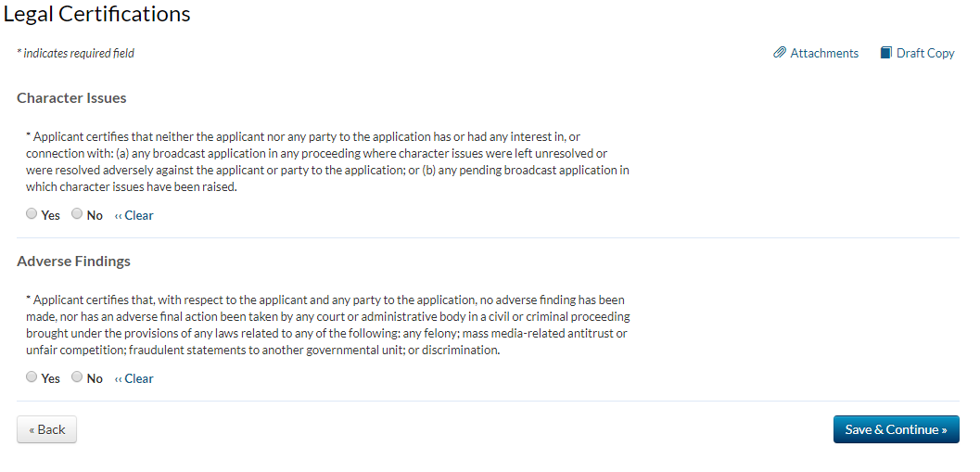980x472 pixels.
Task: Open the Attachments link text
Action: (824, 53)
